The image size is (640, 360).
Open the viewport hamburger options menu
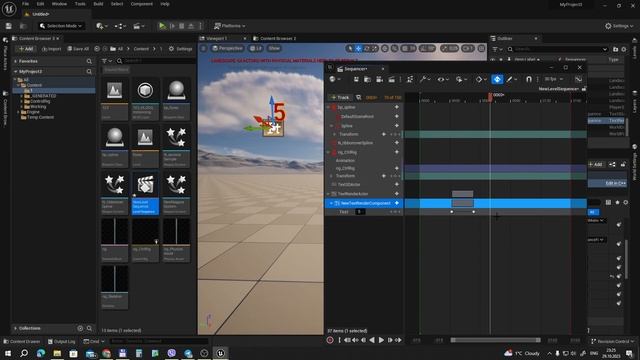204,49
